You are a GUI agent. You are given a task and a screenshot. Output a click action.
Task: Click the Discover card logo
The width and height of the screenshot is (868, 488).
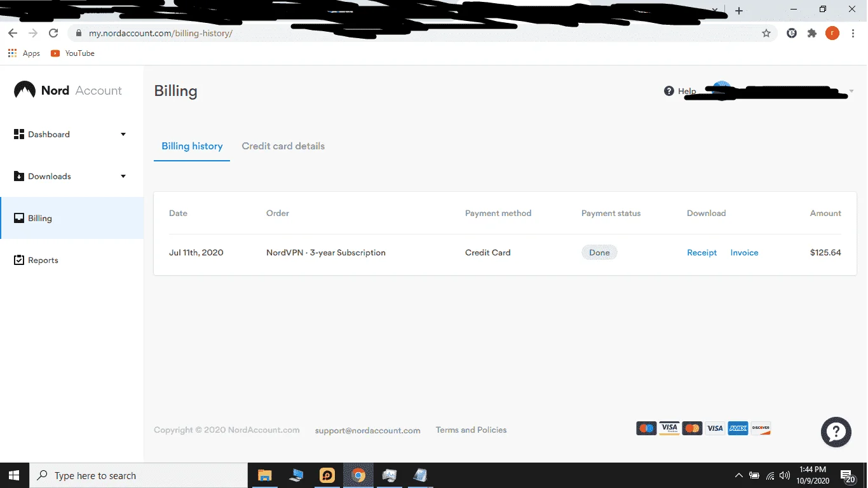761,428
